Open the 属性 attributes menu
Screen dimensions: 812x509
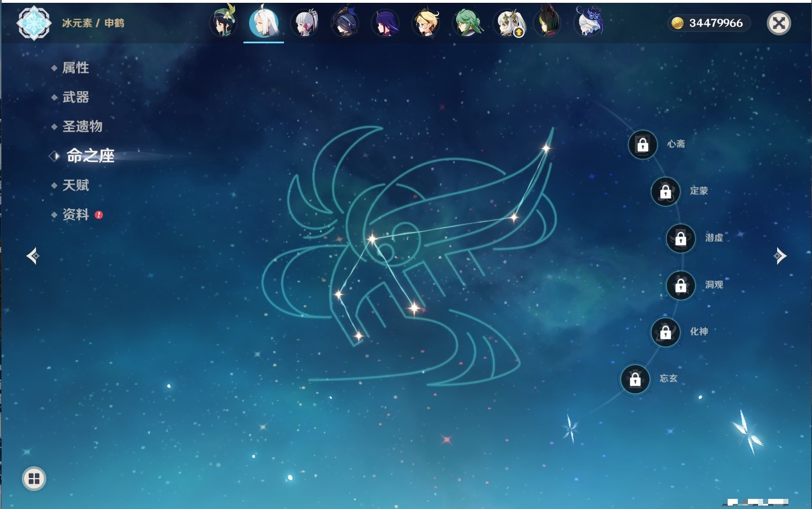75,68
